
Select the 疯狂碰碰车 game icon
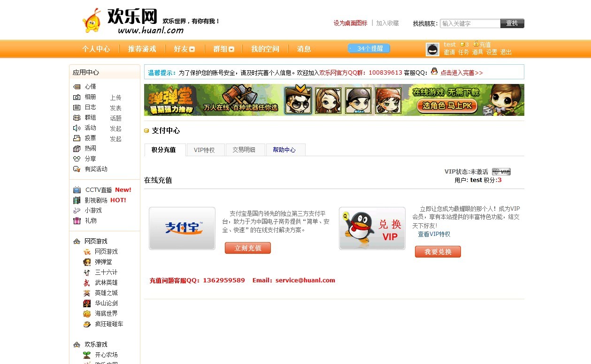87,324
